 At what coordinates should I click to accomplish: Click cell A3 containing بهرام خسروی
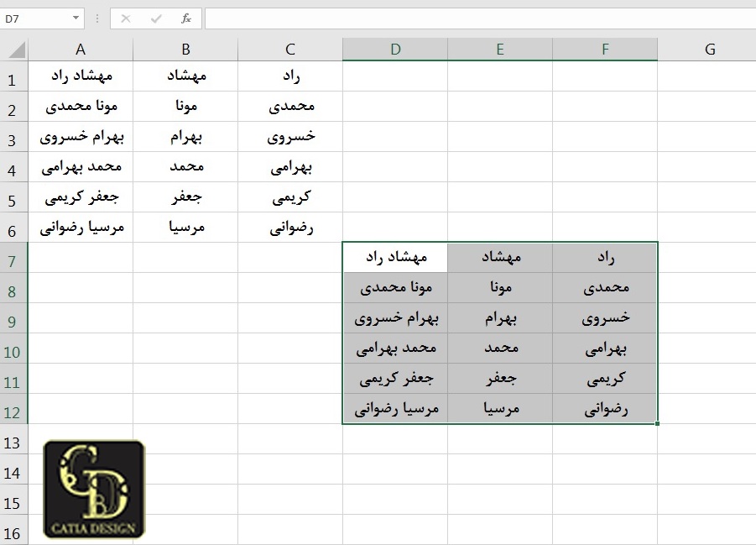[81, 137]
